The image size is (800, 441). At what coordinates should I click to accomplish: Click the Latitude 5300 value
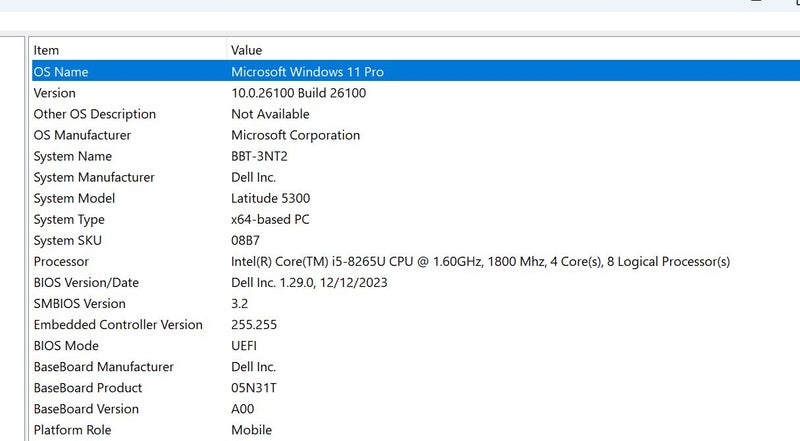click(x=270, y=198)
